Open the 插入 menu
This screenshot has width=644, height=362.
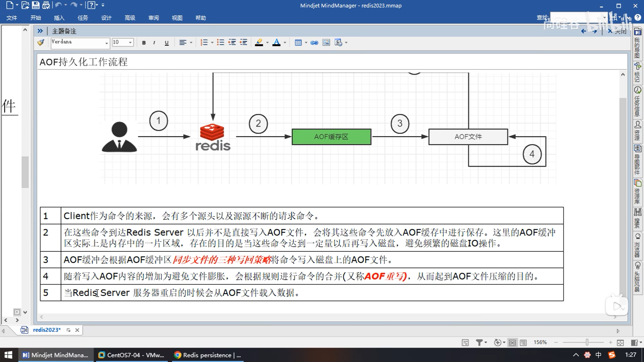tap(59, 18)
